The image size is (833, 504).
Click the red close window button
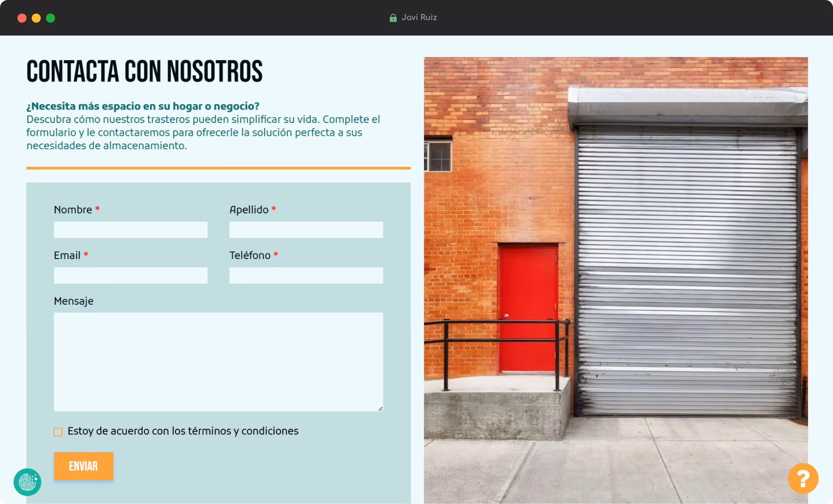22,18
